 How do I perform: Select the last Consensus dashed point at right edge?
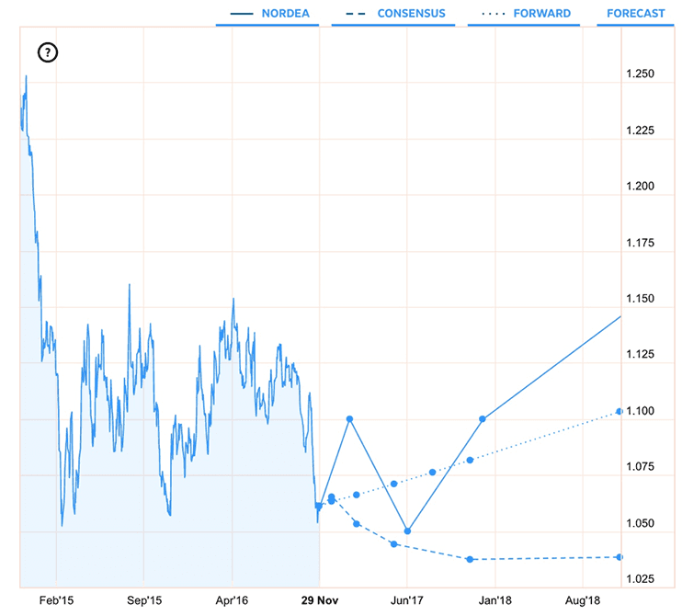[x=619, y=557]
